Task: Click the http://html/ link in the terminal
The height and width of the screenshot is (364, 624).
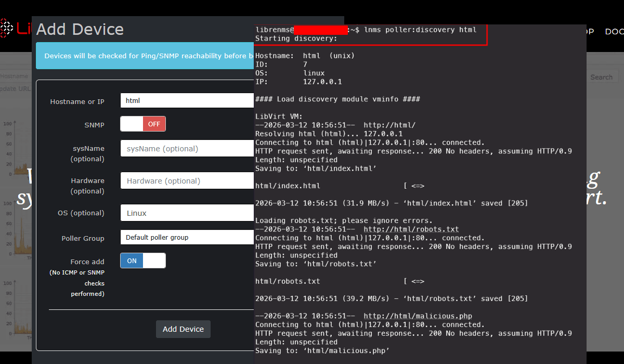Action: [x=389, y=125]
